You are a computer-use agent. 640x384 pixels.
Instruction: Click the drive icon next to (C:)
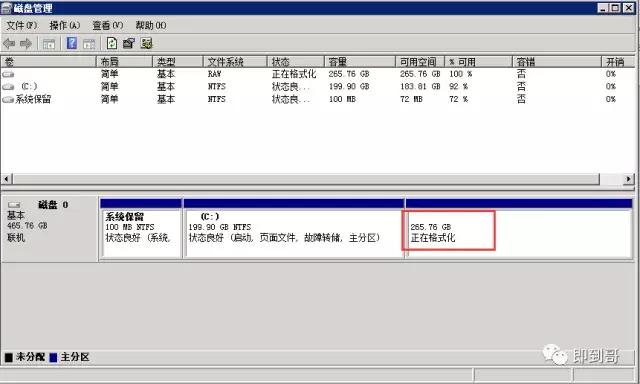coord(8,87)
